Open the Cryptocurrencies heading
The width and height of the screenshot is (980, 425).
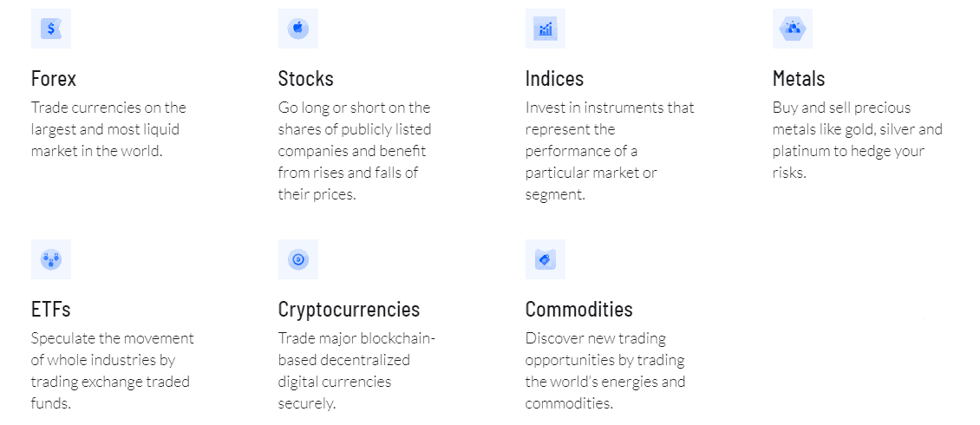point(349,310)
